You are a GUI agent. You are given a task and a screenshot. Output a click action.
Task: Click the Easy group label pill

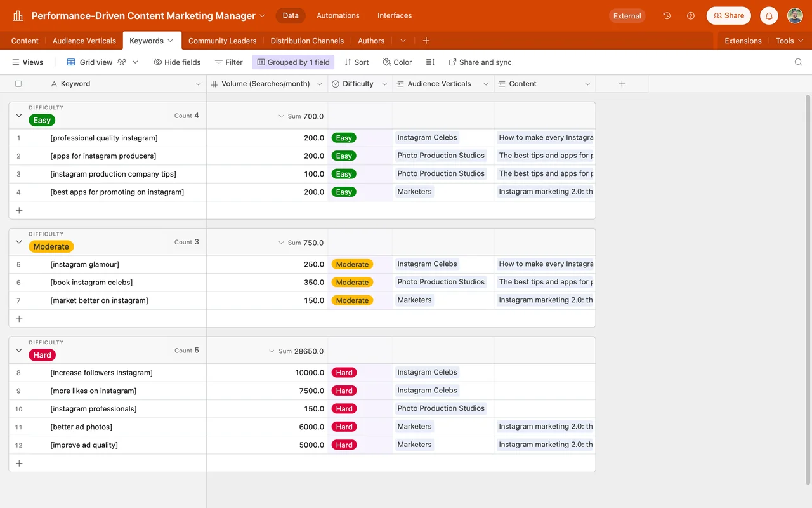click(x=42, y=120)
